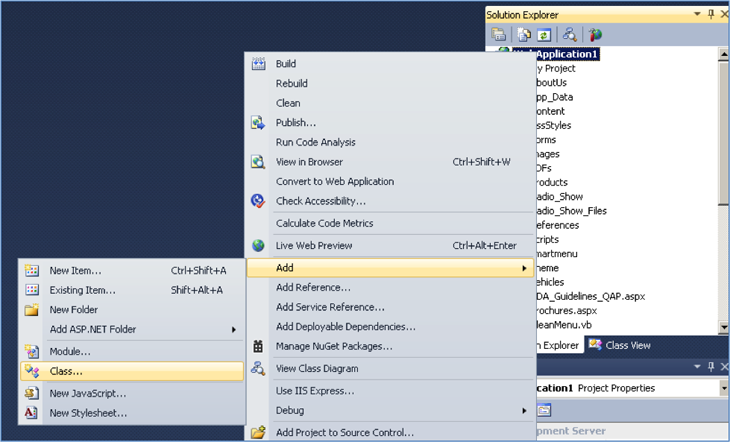The height and width of the screenshot is (442, 730).
Task: Choose Use IIS Express…
Action: tap(315, 391)
